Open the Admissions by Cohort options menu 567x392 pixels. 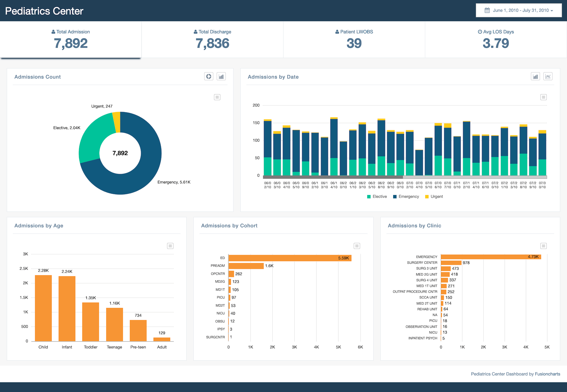click(357, 246)
